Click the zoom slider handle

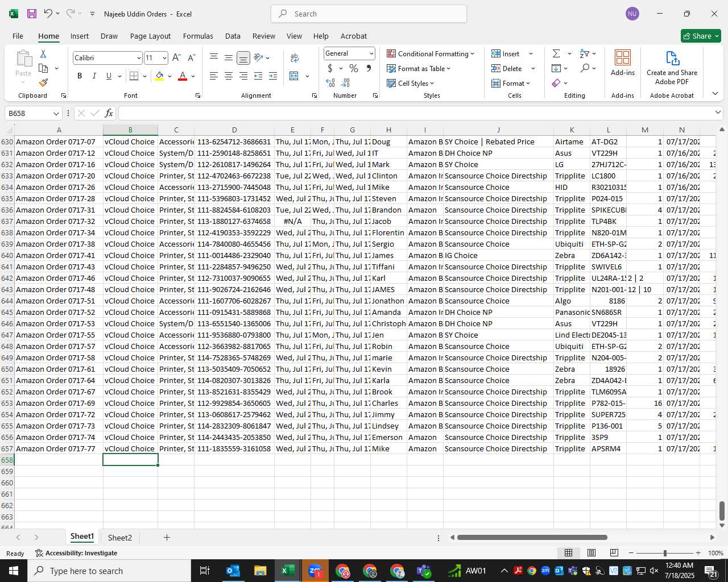click(665, 553)
